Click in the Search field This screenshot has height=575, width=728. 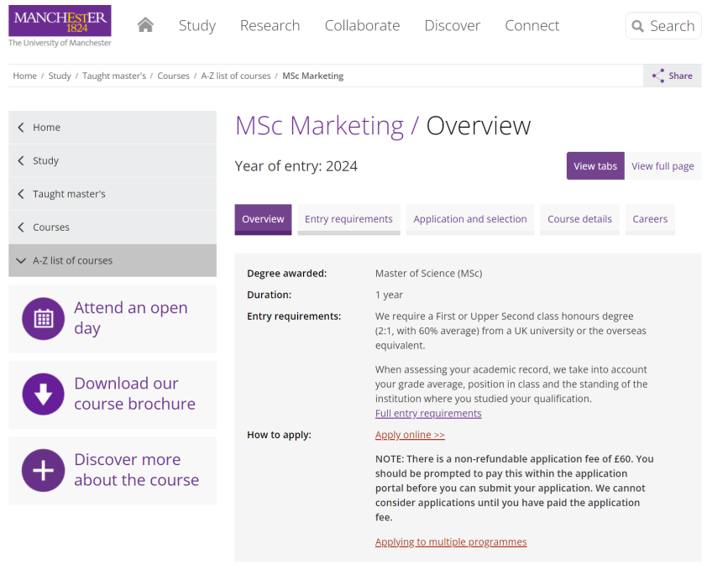[x=663, y=26]
